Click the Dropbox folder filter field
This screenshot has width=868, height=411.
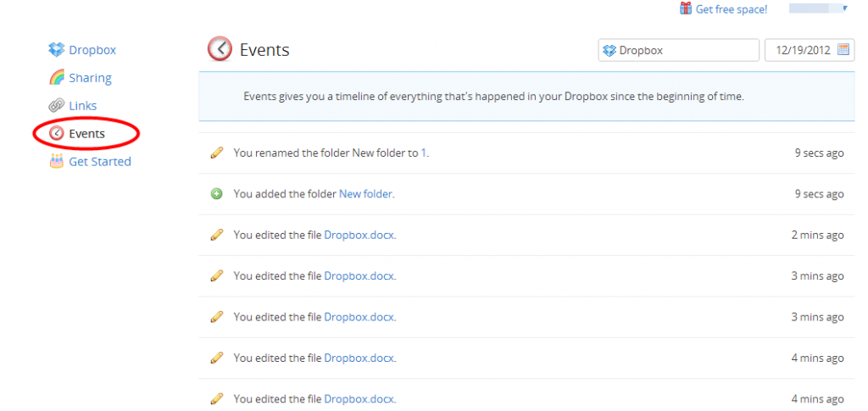coord(679,50)
